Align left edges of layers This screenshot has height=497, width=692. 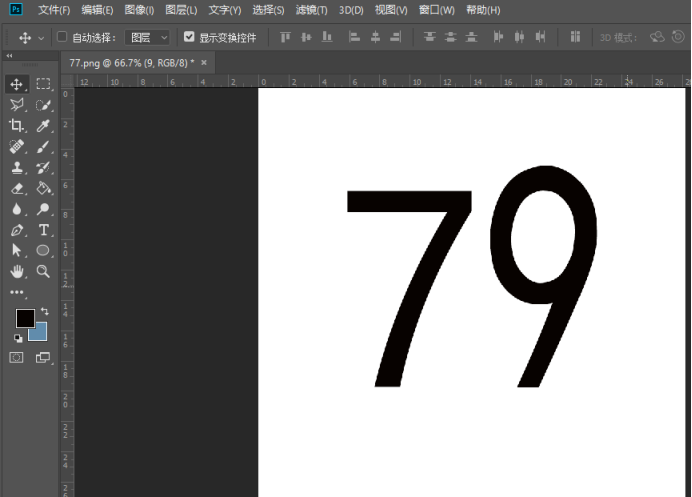[354, 37]
